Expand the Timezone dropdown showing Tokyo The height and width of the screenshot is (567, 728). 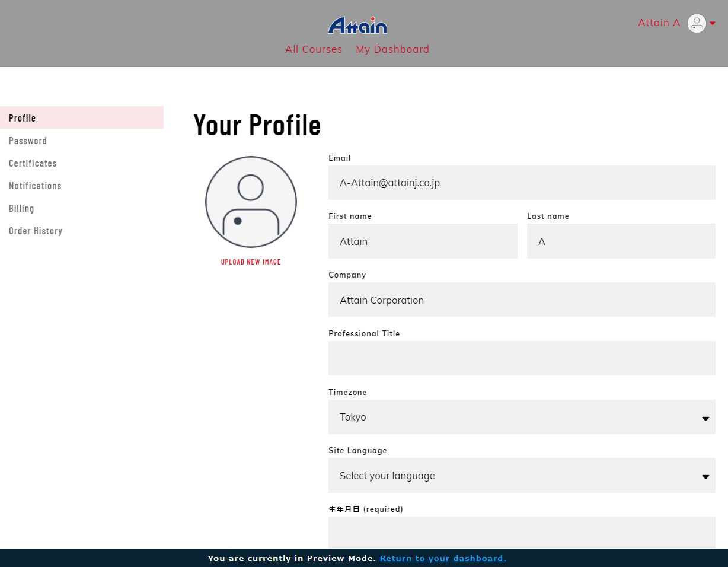click(x=521, y=417)
